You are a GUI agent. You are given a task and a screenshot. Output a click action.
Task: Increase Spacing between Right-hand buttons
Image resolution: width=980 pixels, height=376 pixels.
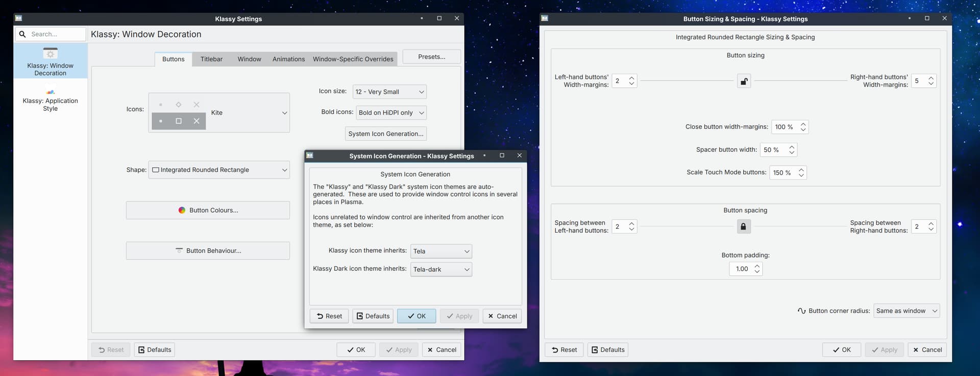coord(931,224)
